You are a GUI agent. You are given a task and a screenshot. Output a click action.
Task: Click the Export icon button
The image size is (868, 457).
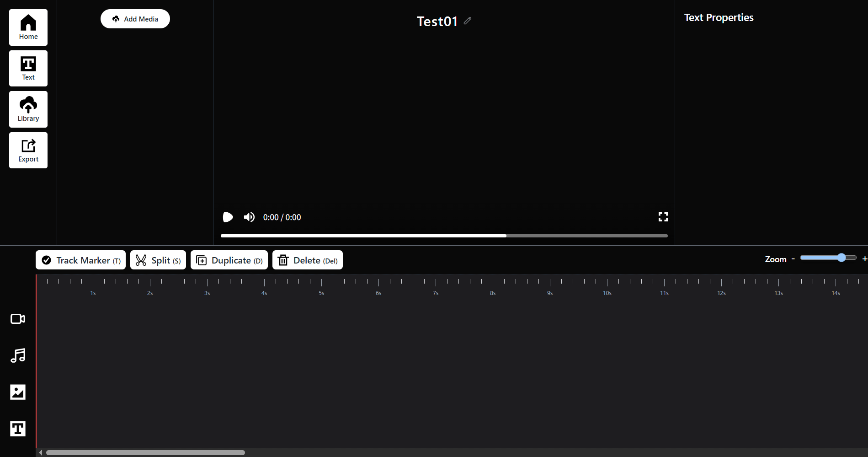28,150
